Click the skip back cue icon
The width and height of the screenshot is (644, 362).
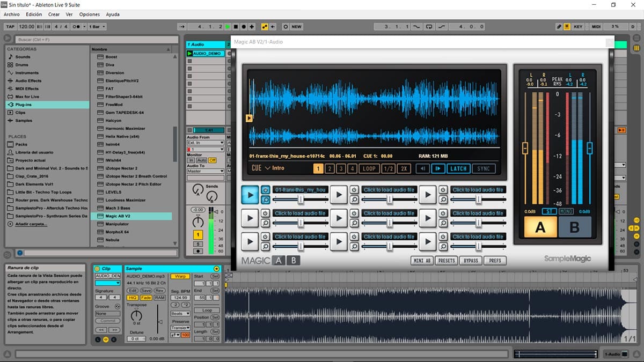tap(423, 168)
